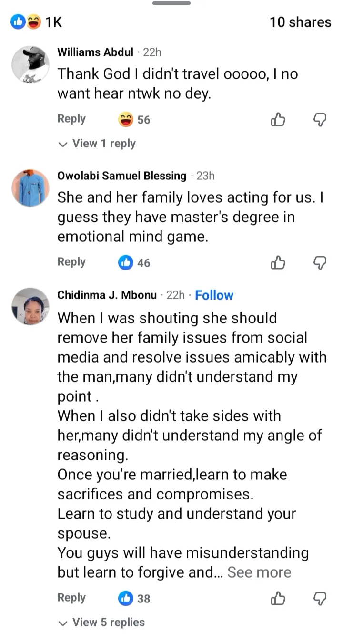Open the 10 shares list
343x644 pixels.
click(300, 22)
